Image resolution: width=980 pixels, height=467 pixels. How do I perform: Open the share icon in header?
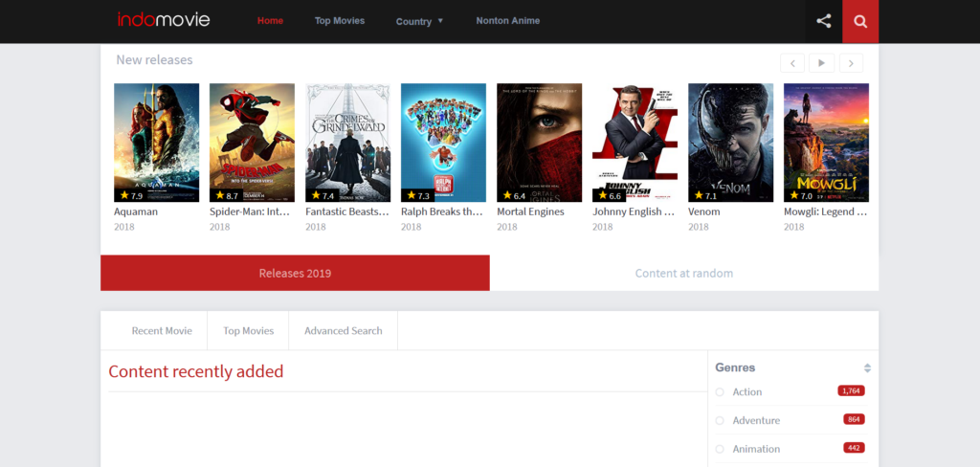824,21
